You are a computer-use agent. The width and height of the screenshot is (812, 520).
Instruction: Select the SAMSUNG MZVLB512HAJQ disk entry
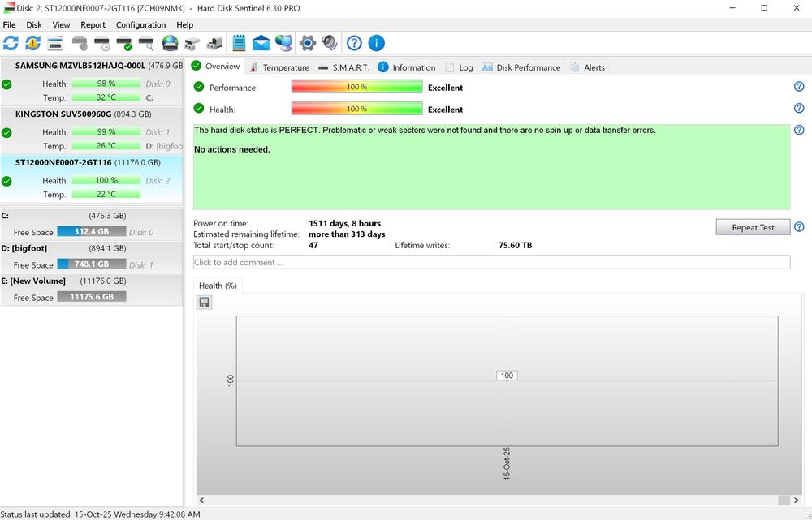pyautogui.click(x=80, y=65)
